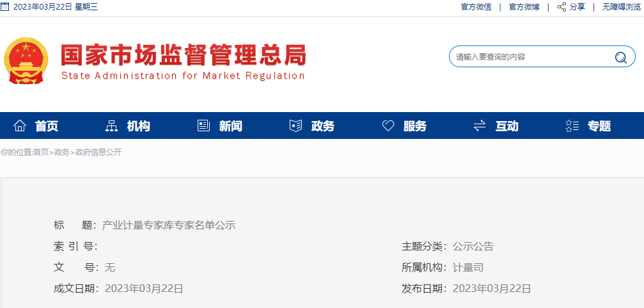
Task: Go to 首页 in the breadcrumb
Action: tap(41, 152)
